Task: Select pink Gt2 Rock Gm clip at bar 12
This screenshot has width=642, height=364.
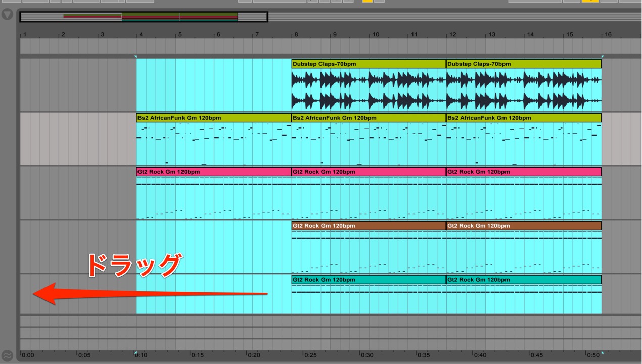Action: [x=524, y=172]
